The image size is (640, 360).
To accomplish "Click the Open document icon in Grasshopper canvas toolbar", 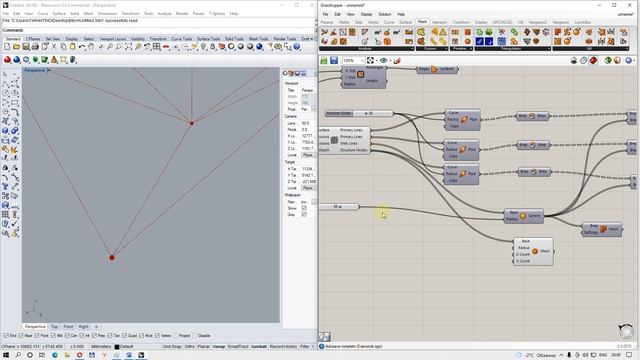I will click(x=324, y=60).
